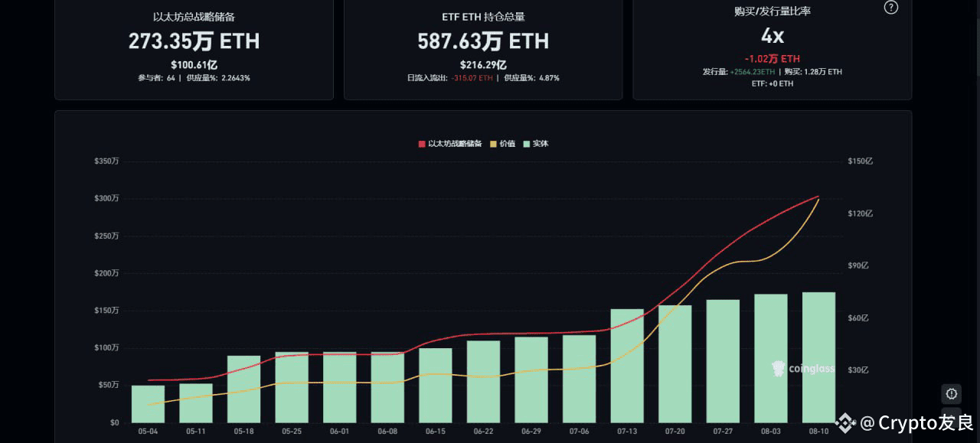The width and height of the screenshot is (980, 443).
Task: Click the 273.35万 ETH total value
Action: [x=194, y=41]
